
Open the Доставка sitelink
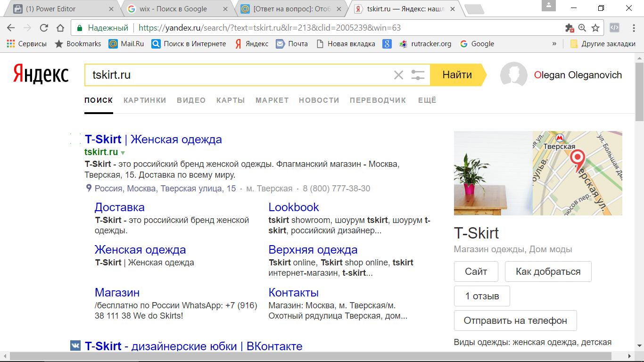120,207
